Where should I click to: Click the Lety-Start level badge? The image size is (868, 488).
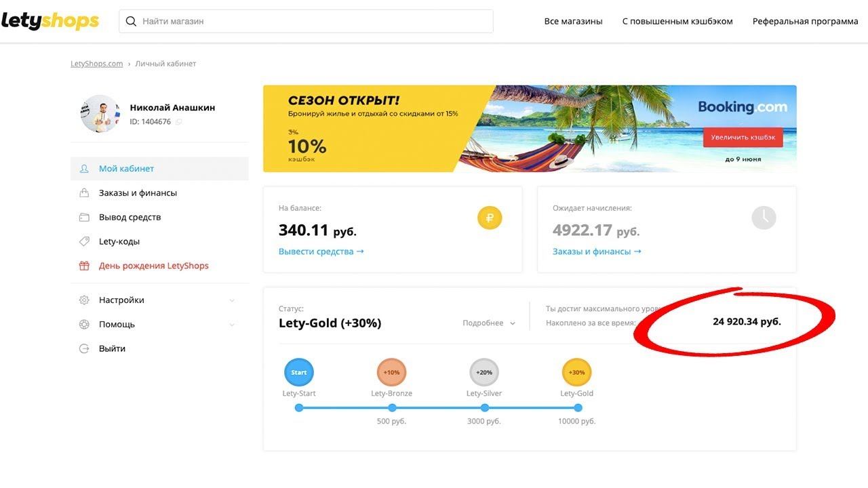299,372
